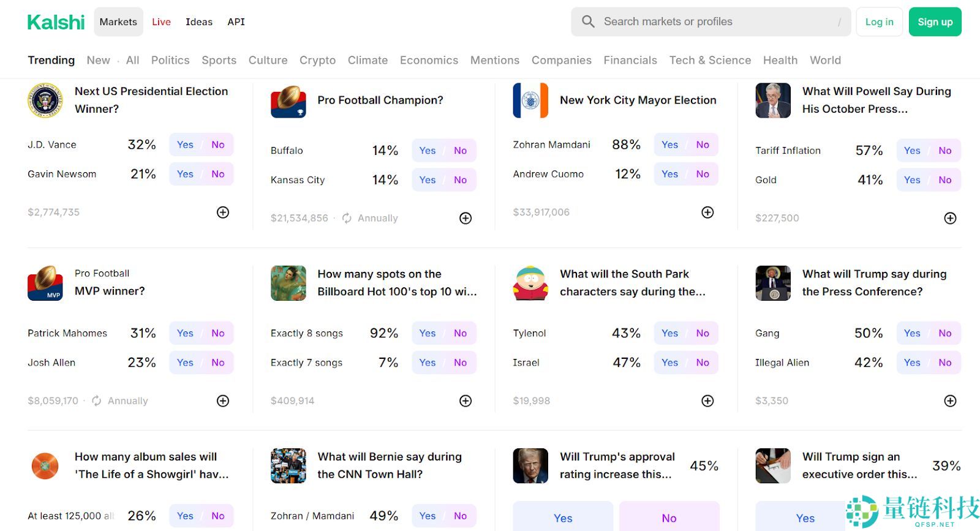Image resolution: width=980 pixels, height=531 pixels.
Task: Click the Log in button
Action: [x=879, y=22]
